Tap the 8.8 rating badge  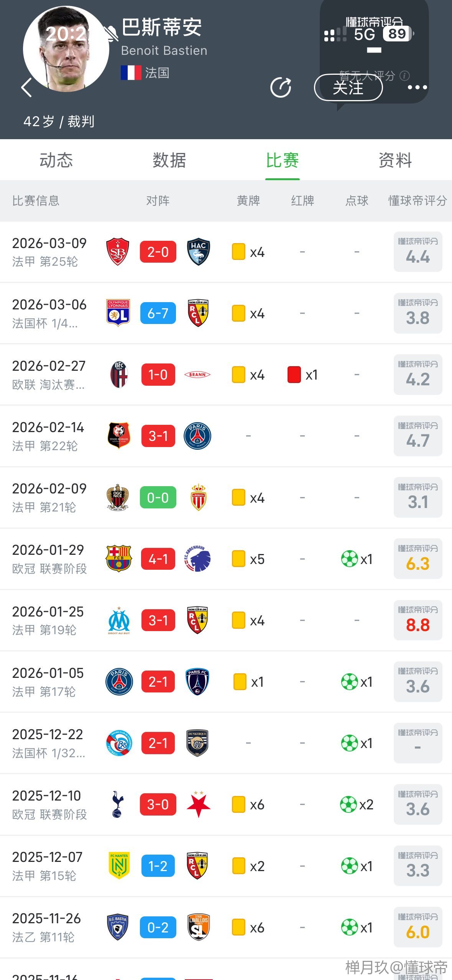[417, 620]
